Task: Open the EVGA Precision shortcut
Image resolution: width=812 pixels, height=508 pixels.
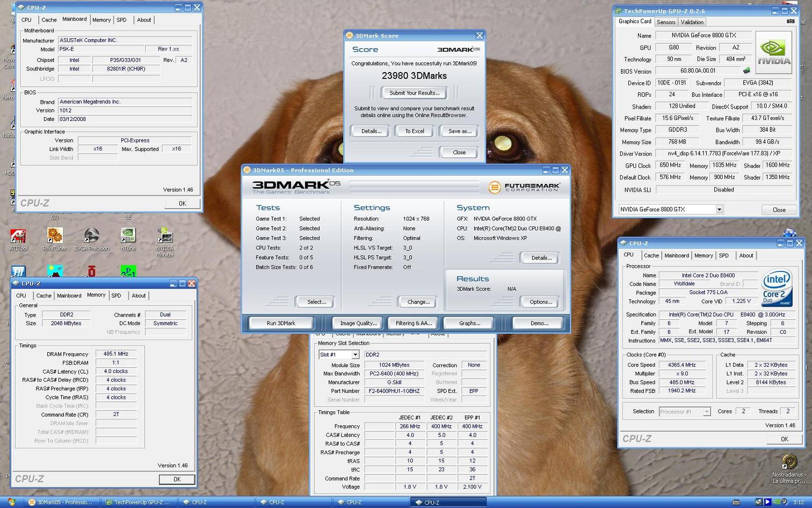Action: 92,240
